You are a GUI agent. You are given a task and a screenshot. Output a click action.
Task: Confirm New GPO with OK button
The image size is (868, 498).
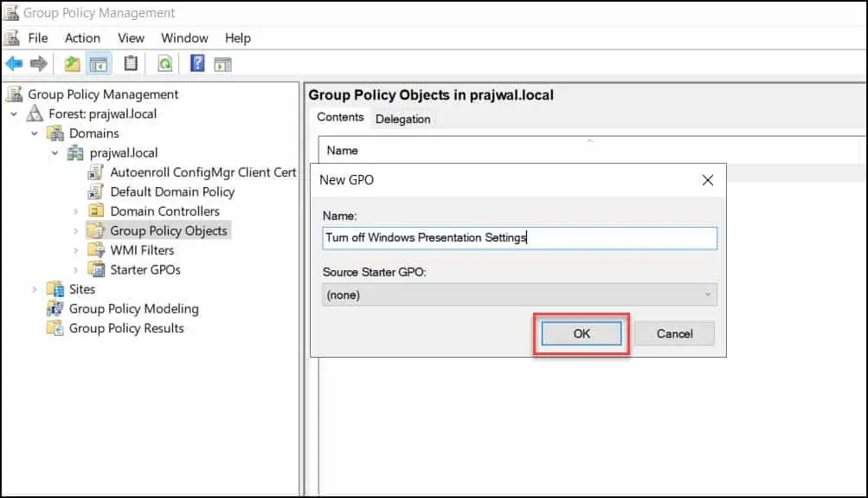[582, 333]
